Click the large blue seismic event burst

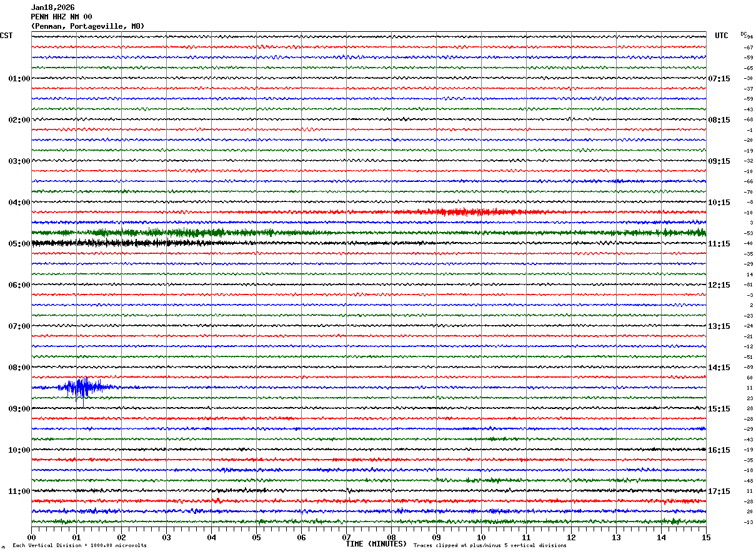[x=81, y=388]
